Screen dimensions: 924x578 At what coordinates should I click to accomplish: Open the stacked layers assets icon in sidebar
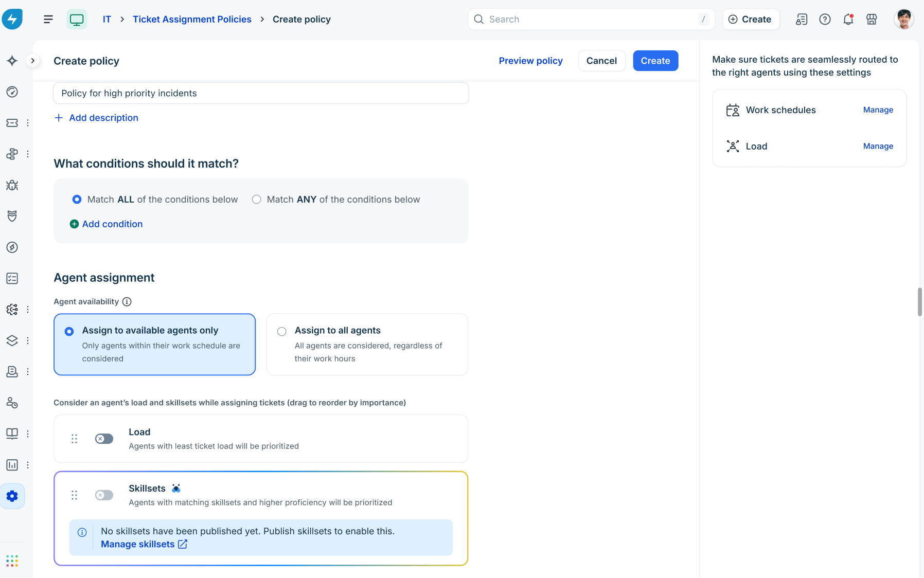tap(12, 340)
